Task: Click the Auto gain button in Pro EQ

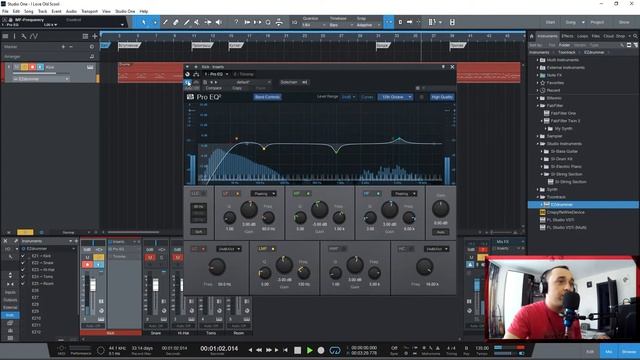Action: tap(440, 232)
